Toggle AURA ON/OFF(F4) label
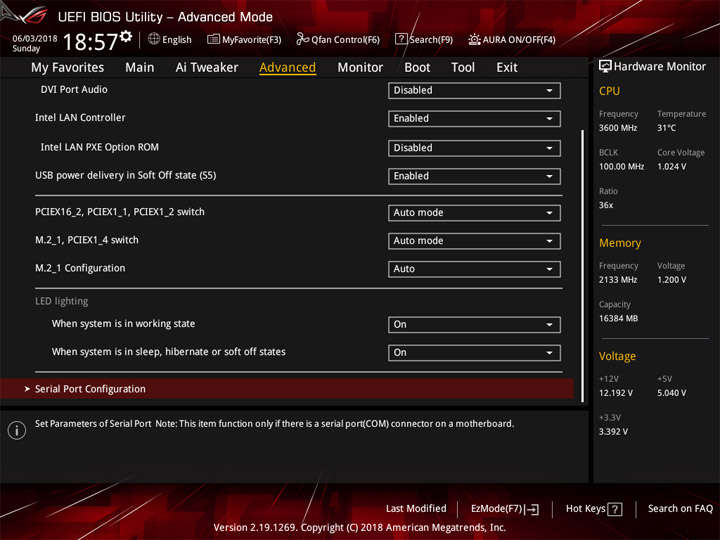Viewport: 720px width, 540px height. 519,39
